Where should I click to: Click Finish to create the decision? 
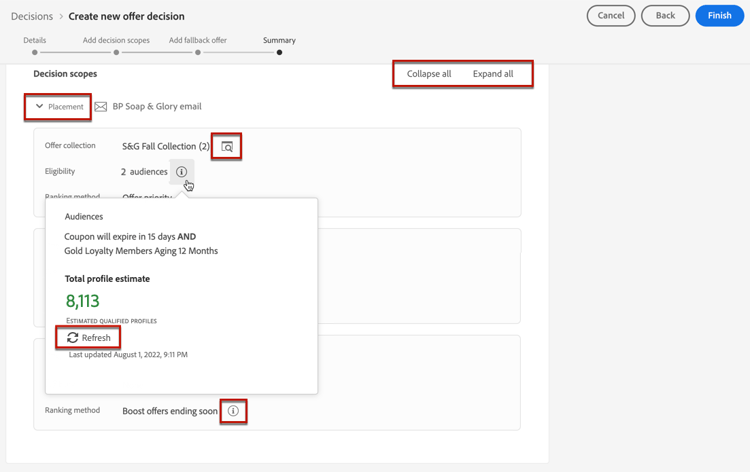click(719, 16)
